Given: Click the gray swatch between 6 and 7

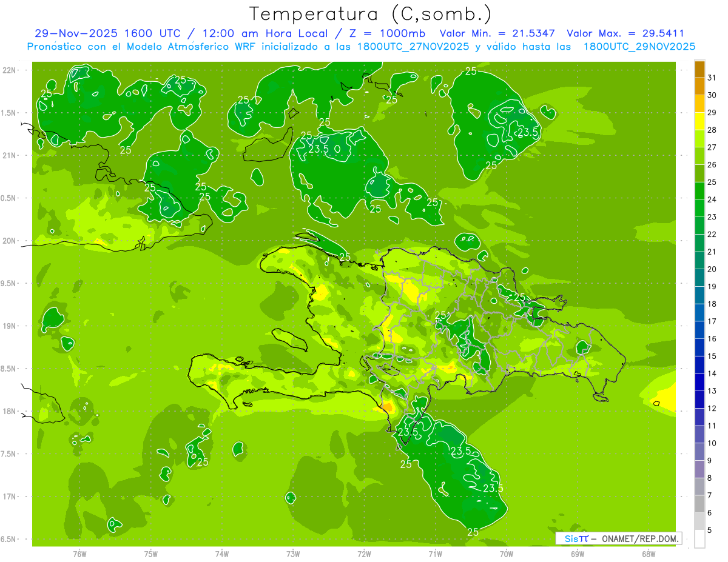Looking at the screenshot, I should click(x=699, y=504).
